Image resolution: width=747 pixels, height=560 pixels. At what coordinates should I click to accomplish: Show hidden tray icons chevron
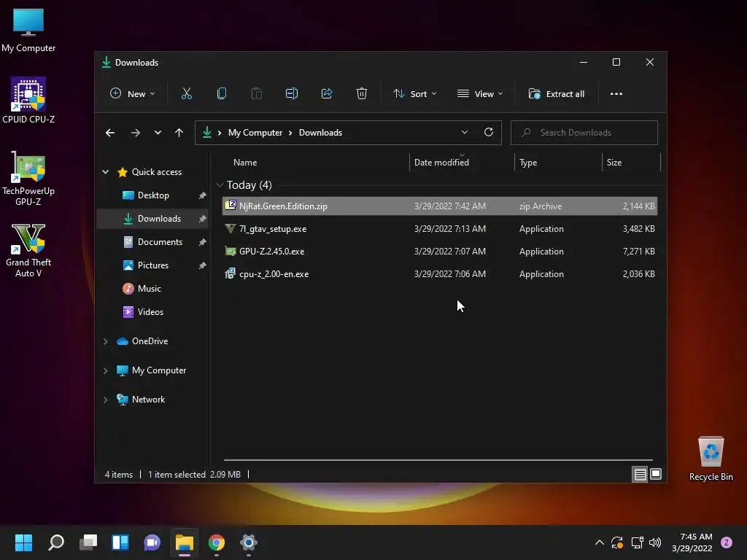click(x=600, y=542)
